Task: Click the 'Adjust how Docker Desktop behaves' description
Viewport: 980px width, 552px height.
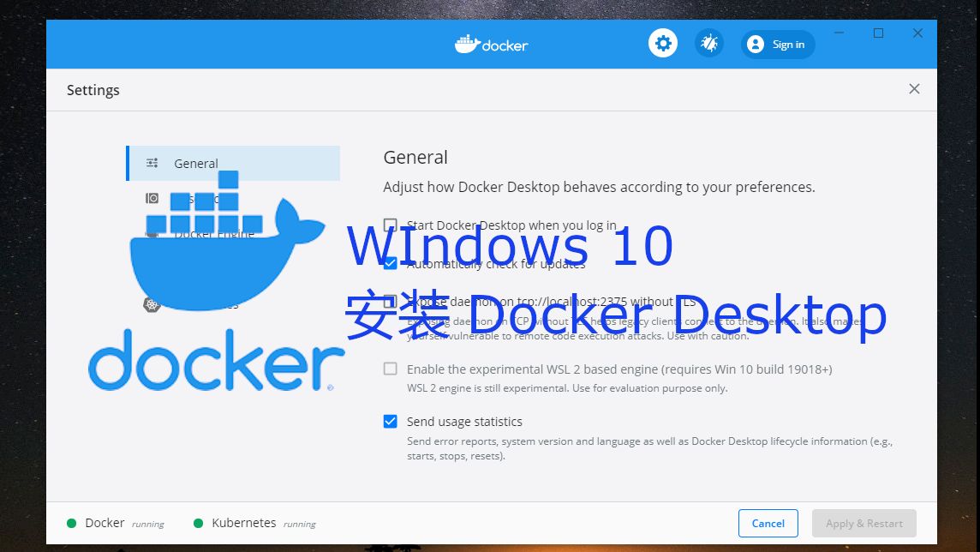Action: point(599,187)
